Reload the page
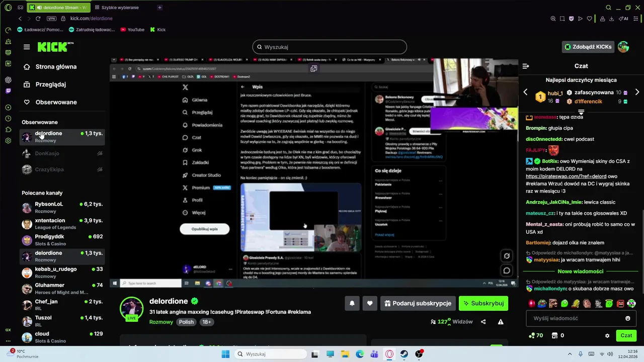The image size is (644, 362). (38, 19)
